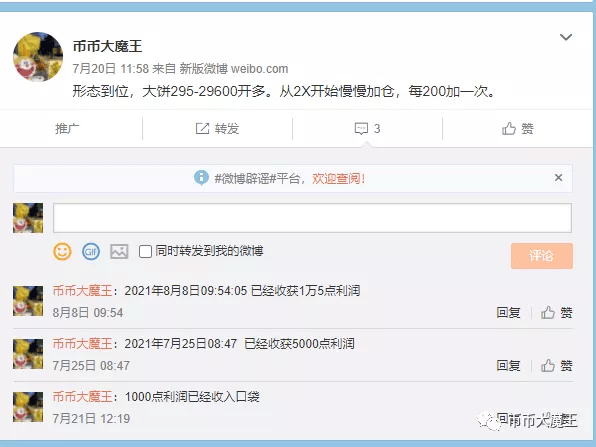Submit with the orange 评论 button
This screenshot has width=596, height=447.
[x=542, y=256]
